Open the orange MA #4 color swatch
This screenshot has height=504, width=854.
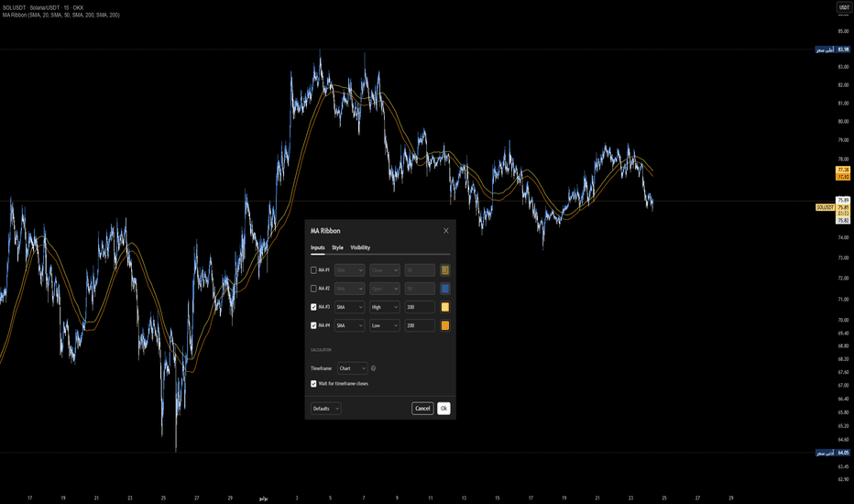click(445, 325)
